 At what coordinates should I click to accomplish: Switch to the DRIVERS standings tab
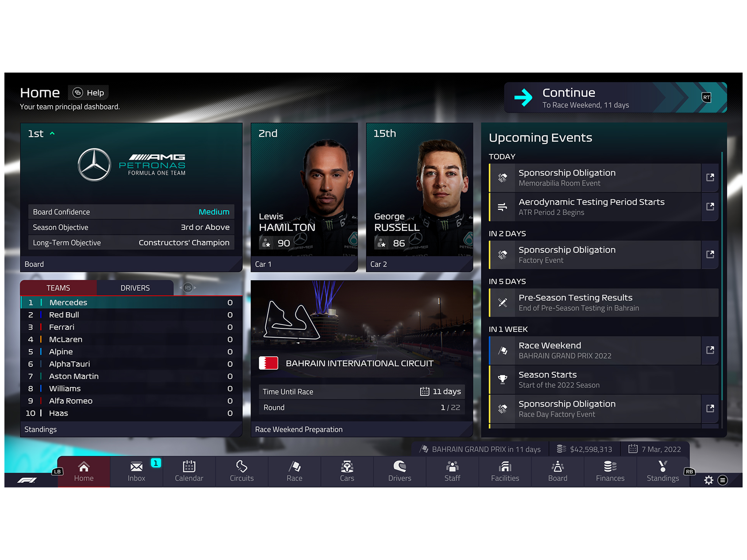(x=134, y=288)
